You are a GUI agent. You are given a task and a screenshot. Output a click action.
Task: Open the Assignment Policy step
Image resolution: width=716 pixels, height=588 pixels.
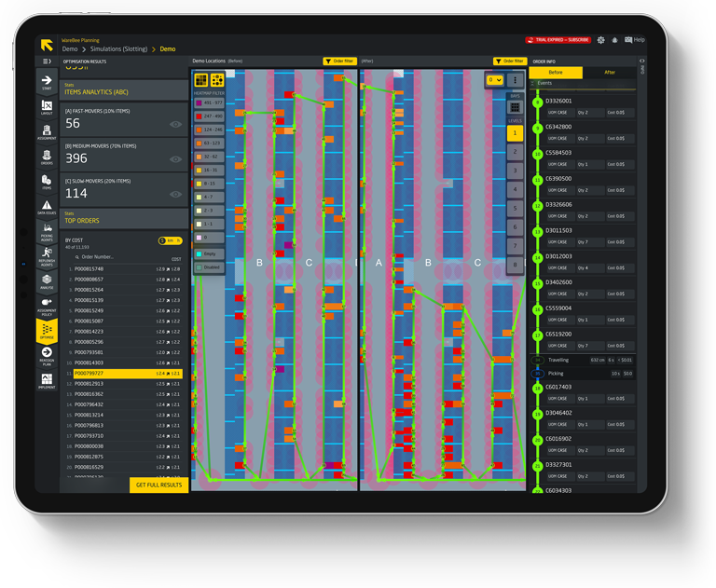point(47,307)
